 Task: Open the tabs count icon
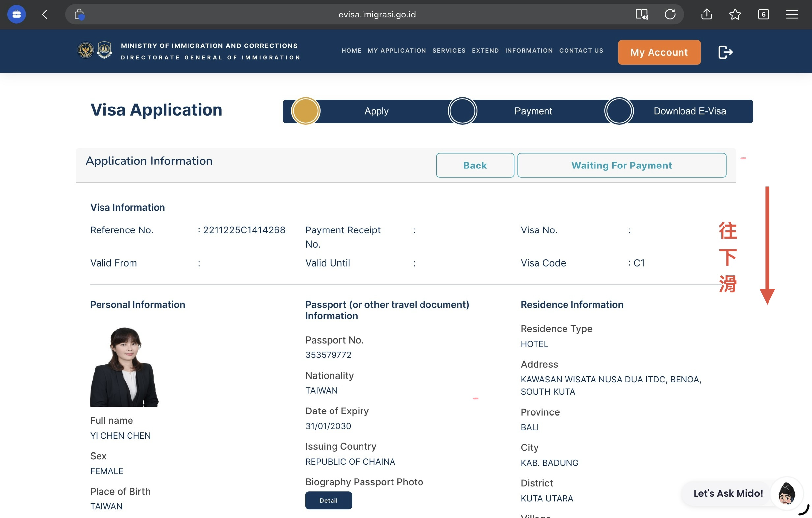pyautogui.click(x=763, y=14)
